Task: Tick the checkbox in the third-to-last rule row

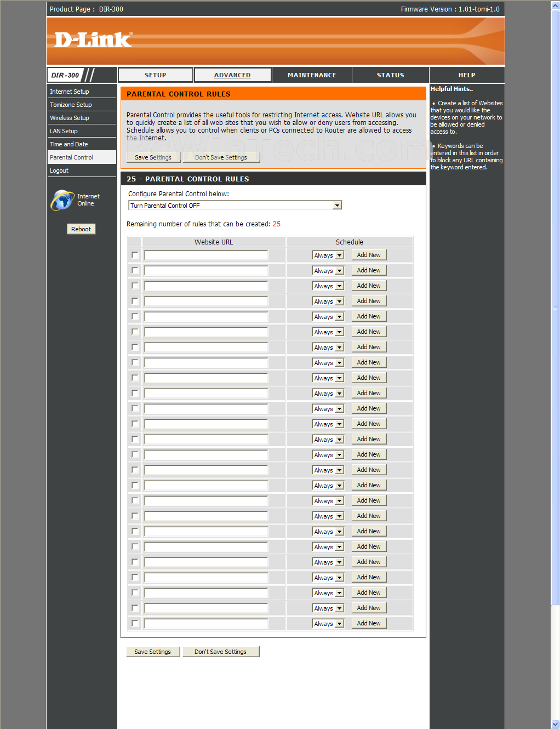Action: (135, 593)
